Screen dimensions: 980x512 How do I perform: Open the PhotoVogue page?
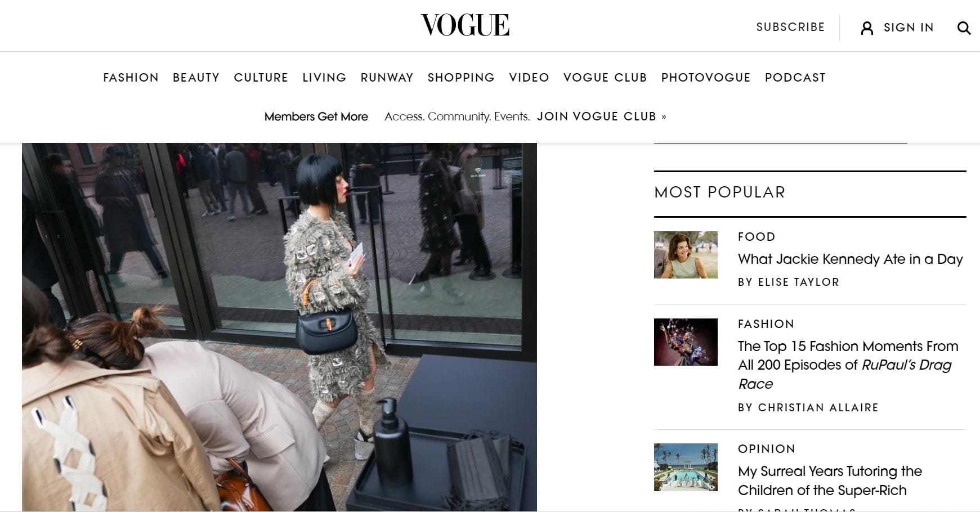pyautogui.click(x=706, y=78)
